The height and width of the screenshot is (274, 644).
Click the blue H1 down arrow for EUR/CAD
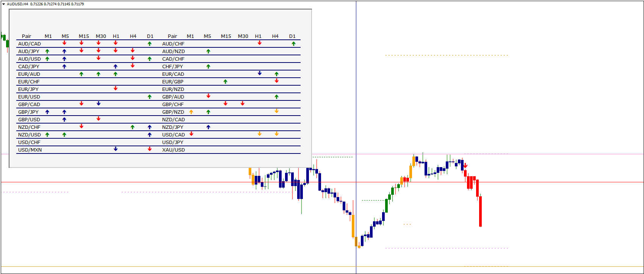(260, 73)
